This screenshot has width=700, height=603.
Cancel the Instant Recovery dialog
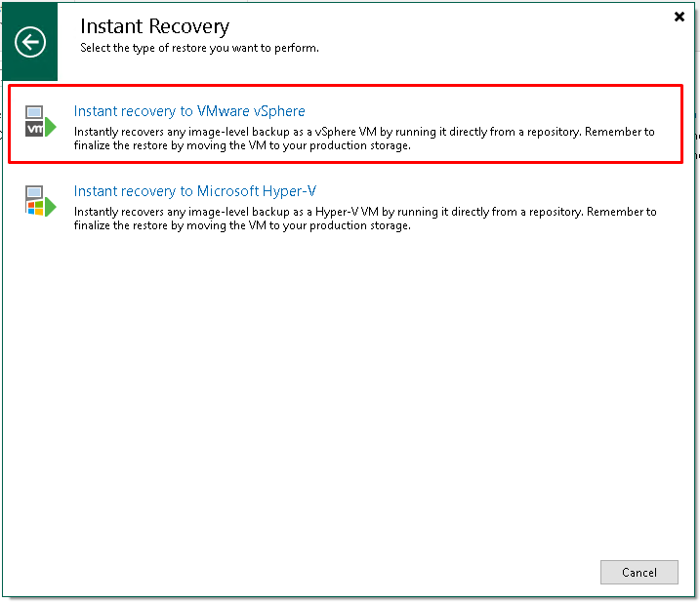(638, 572)
